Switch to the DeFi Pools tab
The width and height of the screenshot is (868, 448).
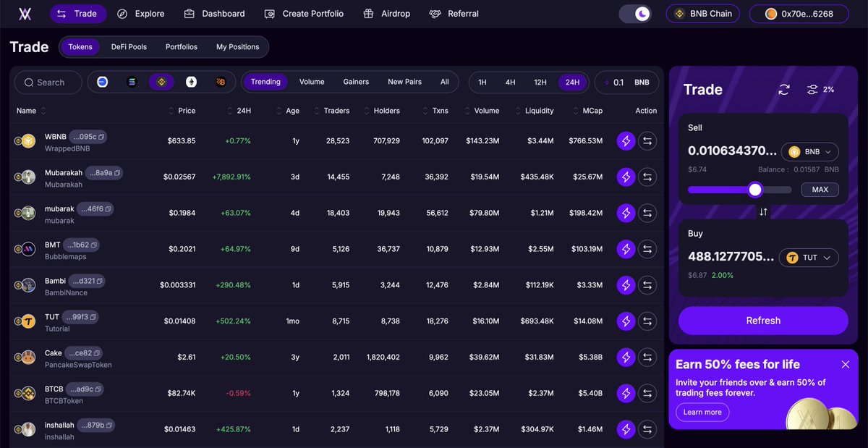pos(129,47)
